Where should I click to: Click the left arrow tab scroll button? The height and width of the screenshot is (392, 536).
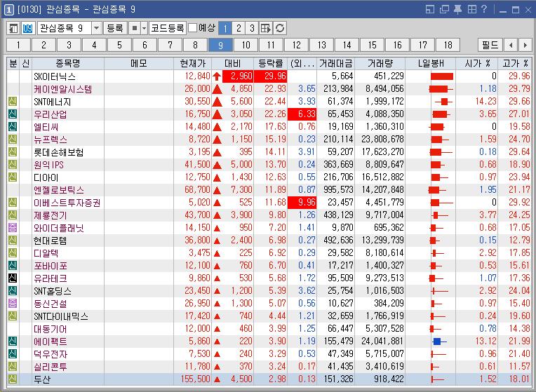511,45
